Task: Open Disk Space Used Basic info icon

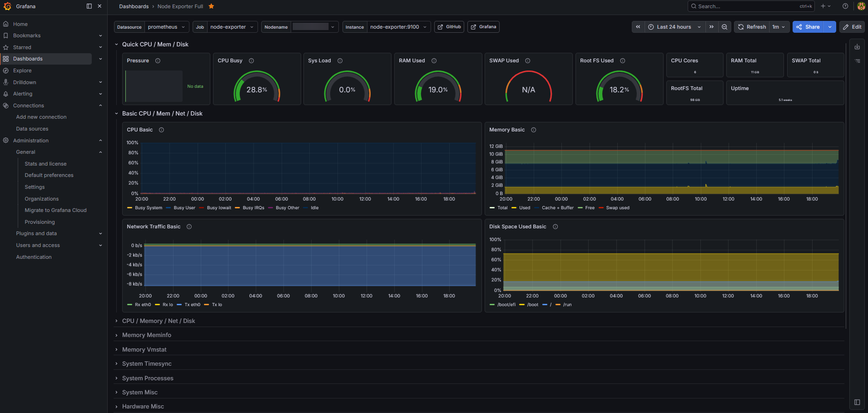Action: pyautogui.click(x=555, y=227)
